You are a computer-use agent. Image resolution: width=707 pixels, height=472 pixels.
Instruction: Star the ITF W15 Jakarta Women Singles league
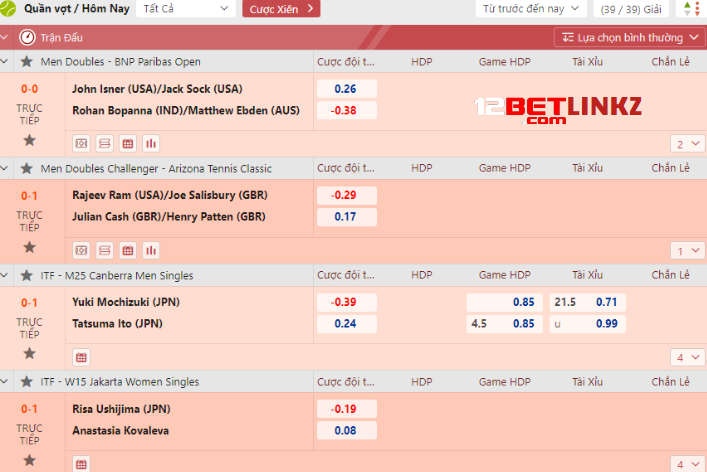pyautogui.click(x=28, y=382)
